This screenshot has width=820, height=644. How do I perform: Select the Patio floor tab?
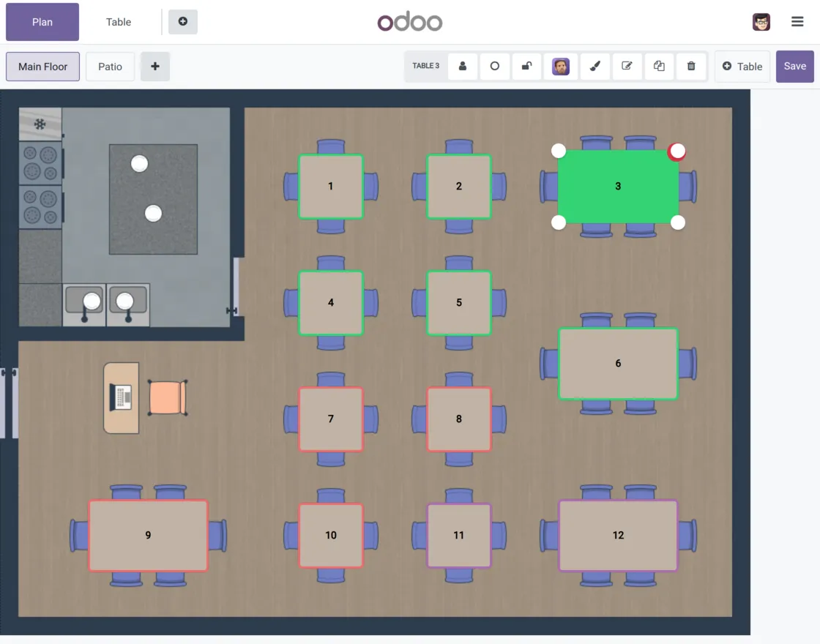110,67
